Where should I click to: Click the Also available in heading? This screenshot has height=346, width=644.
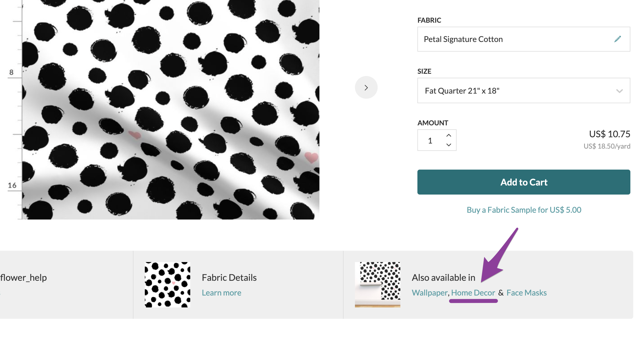(x=444, y=277)
